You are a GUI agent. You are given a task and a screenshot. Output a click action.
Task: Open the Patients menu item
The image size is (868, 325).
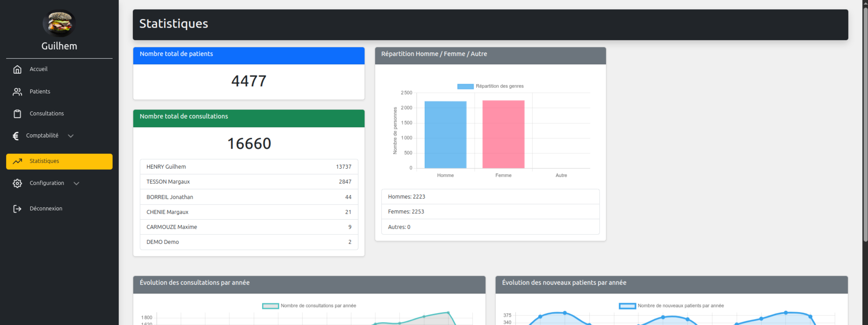[x=40, y=92]
